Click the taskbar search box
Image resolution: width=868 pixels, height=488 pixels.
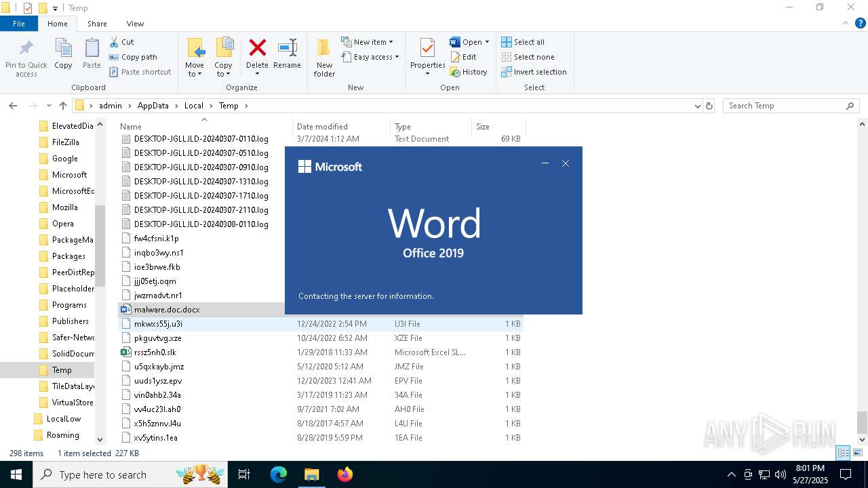132,474
